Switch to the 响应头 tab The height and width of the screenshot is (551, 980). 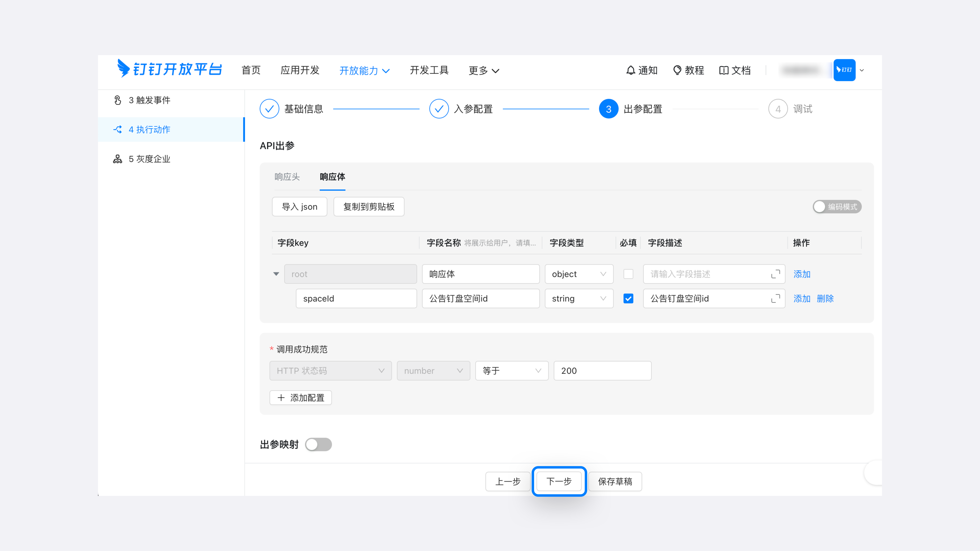tap(287, 177)
